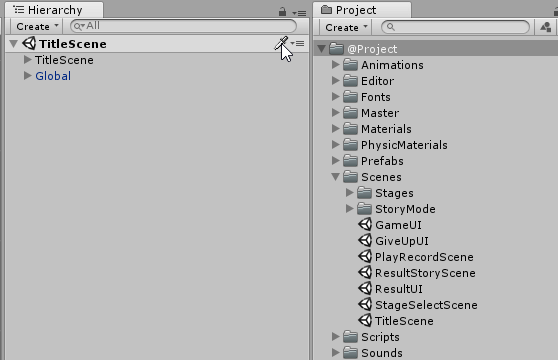Select the Scripts folder icon
This screenshot has height=360, width=558.
(x=351, y=337)
